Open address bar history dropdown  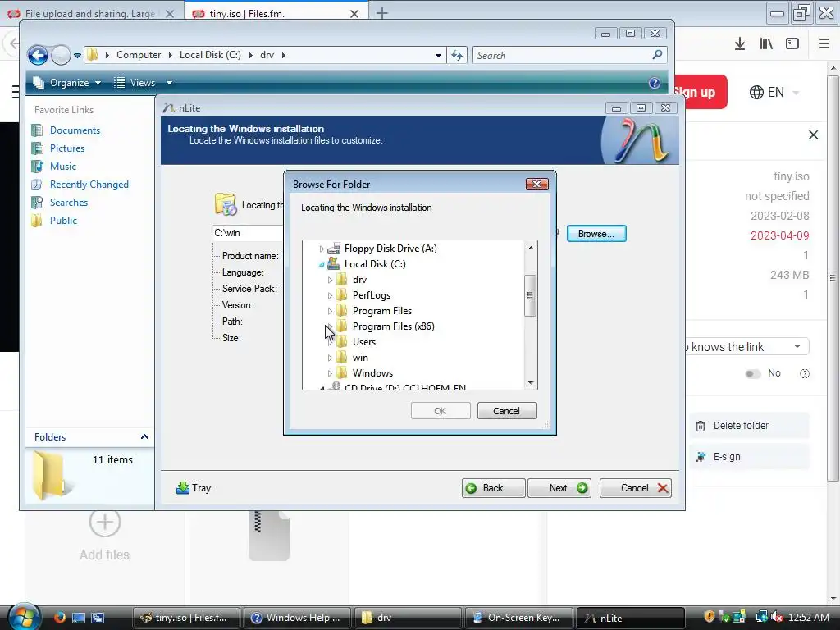(438, 55)
